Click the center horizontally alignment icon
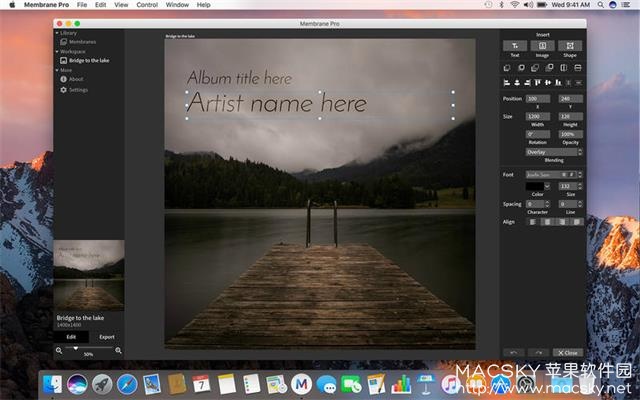This screenshot has width=640, height=400. (x=517, y=83)
